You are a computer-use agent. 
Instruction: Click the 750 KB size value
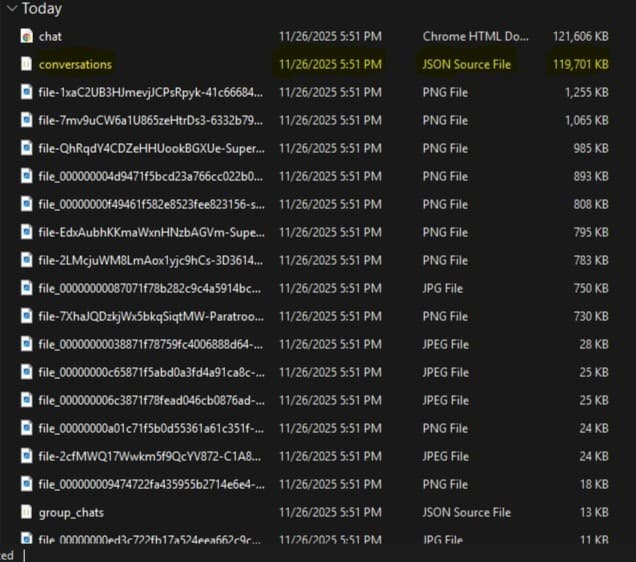(591, 288)
